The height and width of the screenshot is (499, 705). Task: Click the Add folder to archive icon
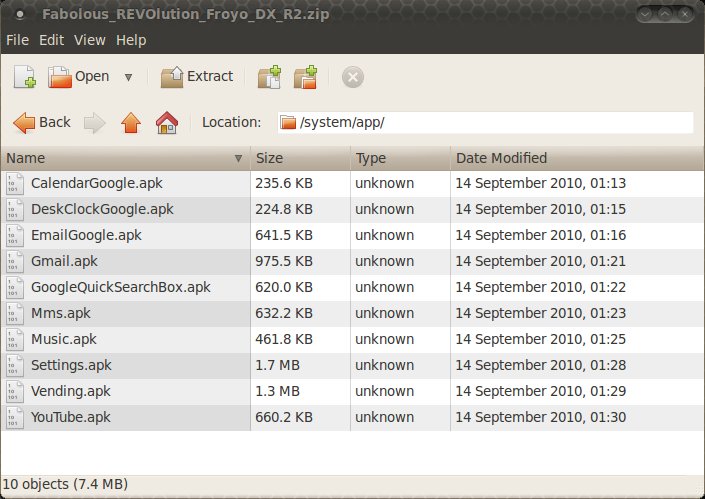[x=306, y=77]
